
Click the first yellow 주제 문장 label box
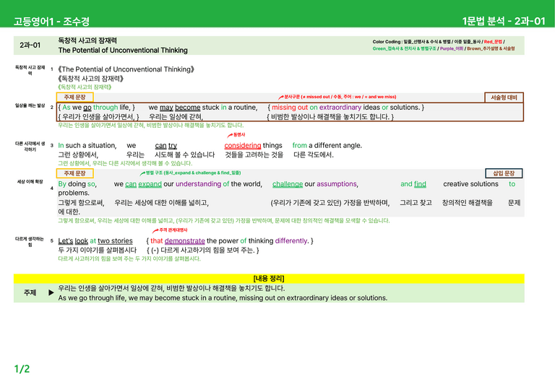(74, 97)
